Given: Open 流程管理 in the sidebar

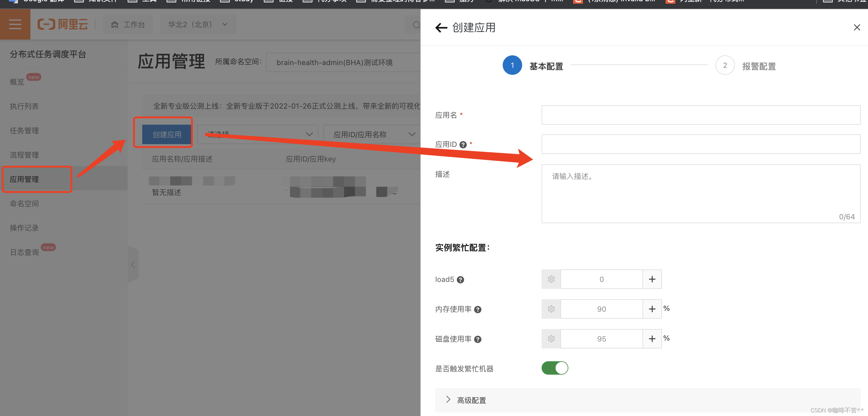Looking at the screenshot, I should 24,155.
